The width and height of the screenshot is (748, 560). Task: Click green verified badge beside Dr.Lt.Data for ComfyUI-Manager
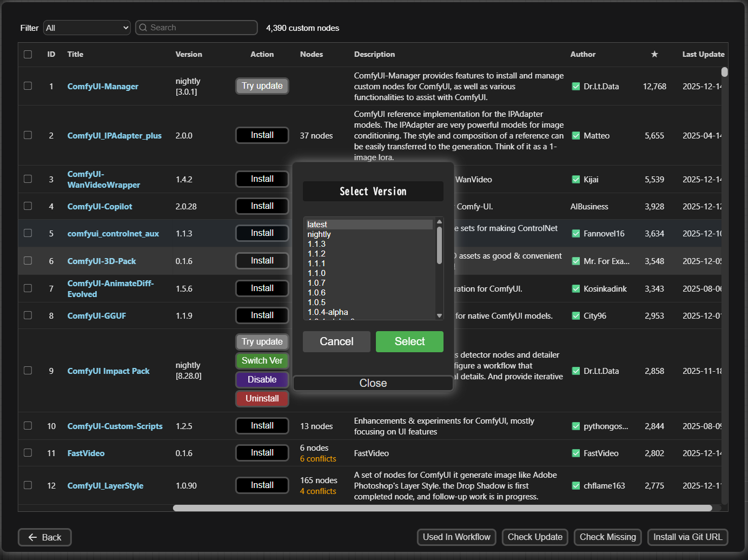pos(575,87)
